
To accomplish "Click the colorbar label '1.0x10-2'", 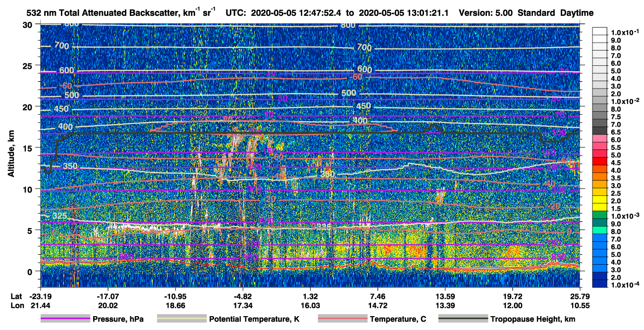I will [x=625, y=101].
